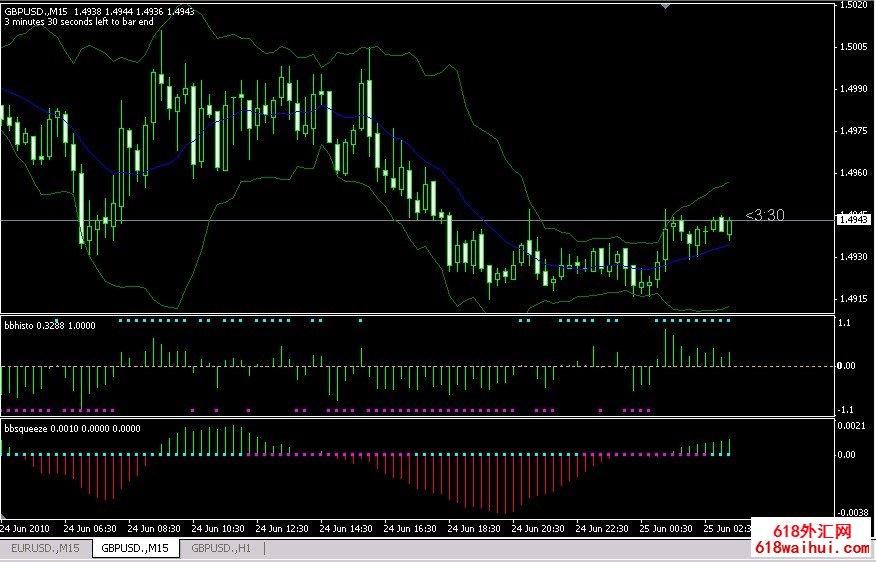Select the current price label on the axis
This screenshot has width=876, height=562.
pos(852,219)
